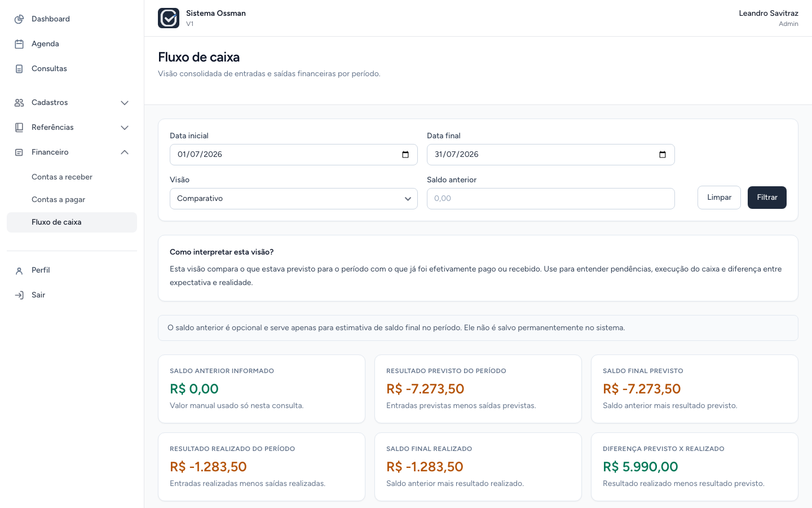Open calendar picker for Data final

(663, 155)
